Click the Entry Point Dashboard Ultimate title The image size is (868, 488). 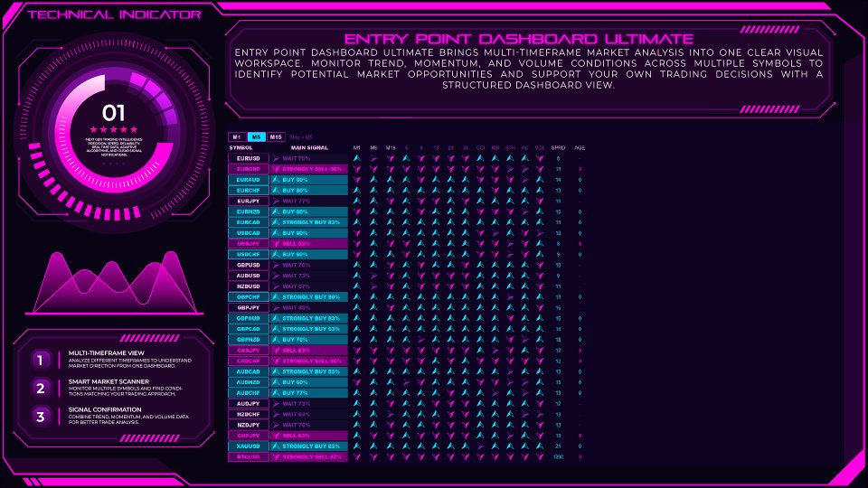519,39
